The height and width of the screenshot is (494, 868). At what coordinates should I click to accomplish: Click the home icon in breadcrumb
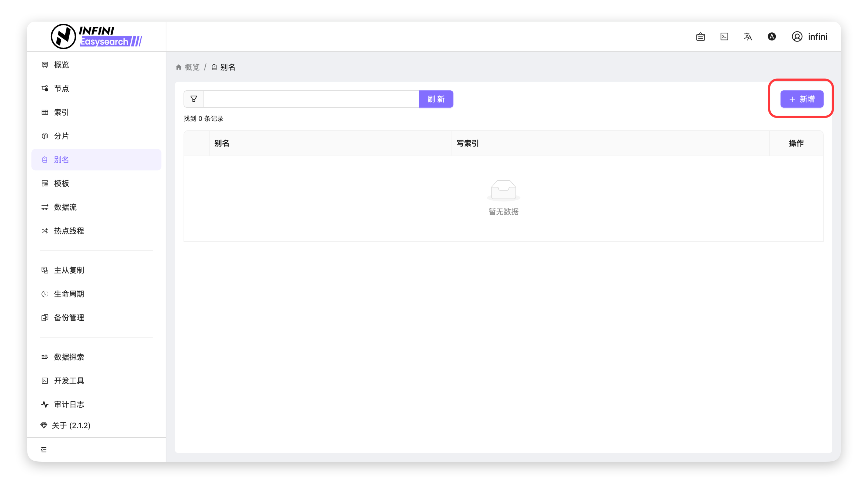[179, 67]
